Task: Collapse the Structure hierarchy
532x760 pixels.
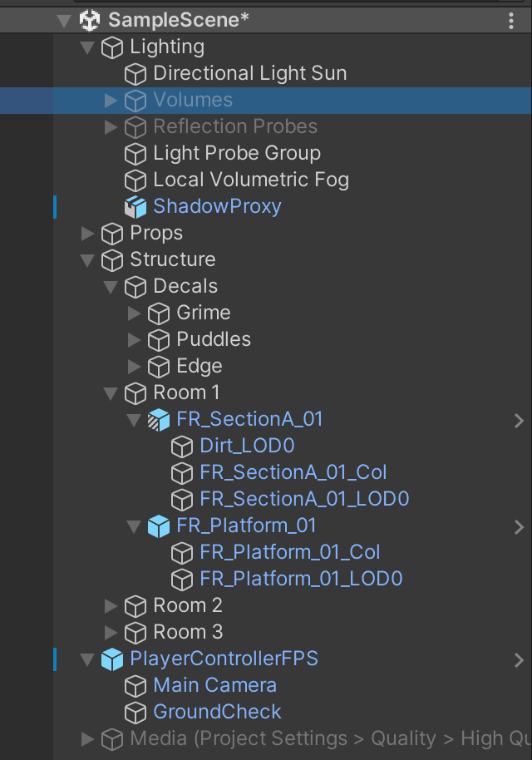Action: (x=87, y=259)
